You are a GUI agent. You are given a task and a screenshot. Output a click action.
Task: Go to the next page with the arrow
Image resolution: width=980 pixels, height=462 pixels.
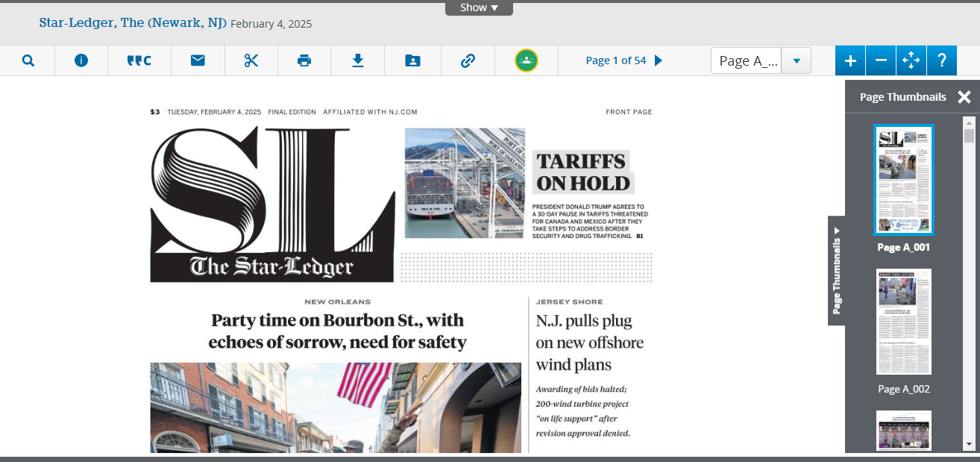tap(659, 60)
